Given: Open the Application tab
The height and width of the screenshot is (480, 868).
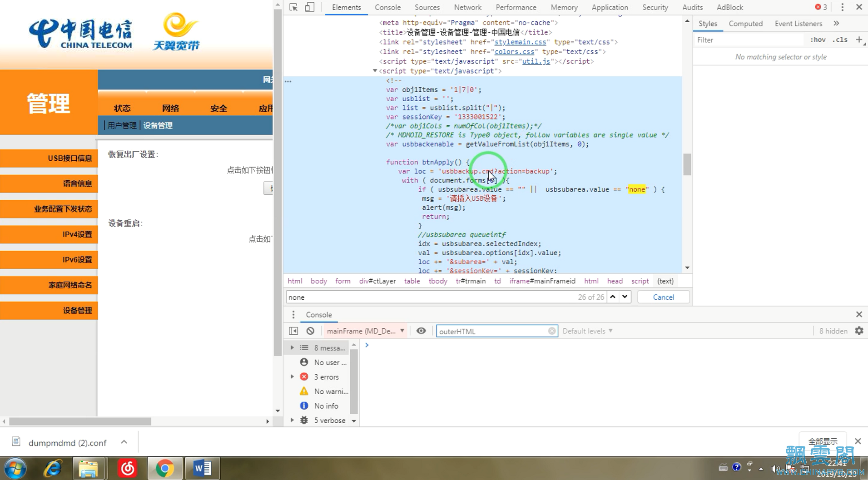Looking at the screenshot, I should [x=610, y=7].
